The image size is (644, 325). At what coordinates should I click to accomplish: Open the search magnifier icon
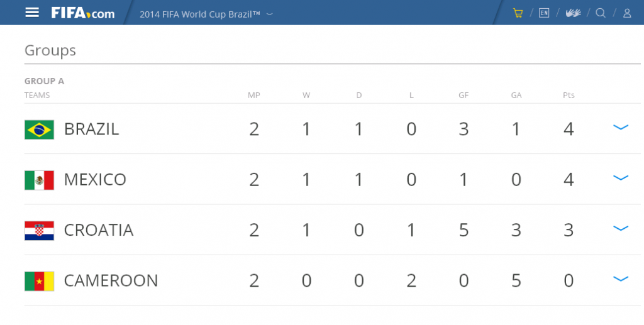point(601,13)
